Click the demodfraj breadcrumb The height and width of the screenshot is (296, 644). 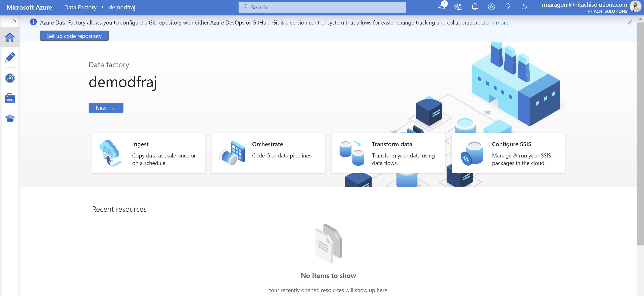click(122, 7)
